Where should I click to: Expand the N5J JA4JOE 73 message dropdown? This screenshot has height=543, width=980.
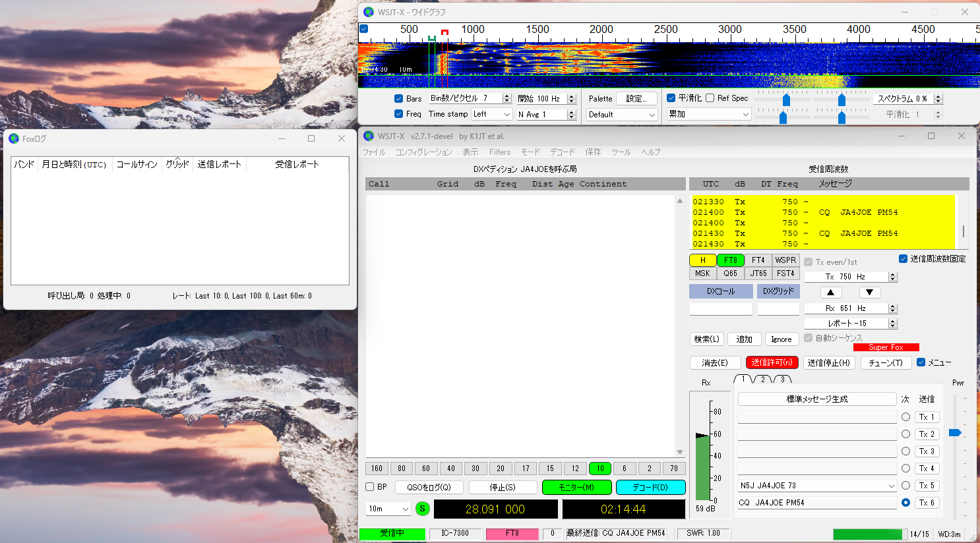(x=817, y=486)
